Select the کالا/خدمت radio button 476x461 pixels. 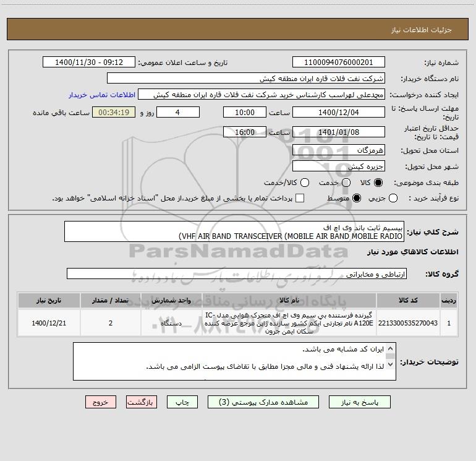tap(305, 183)
